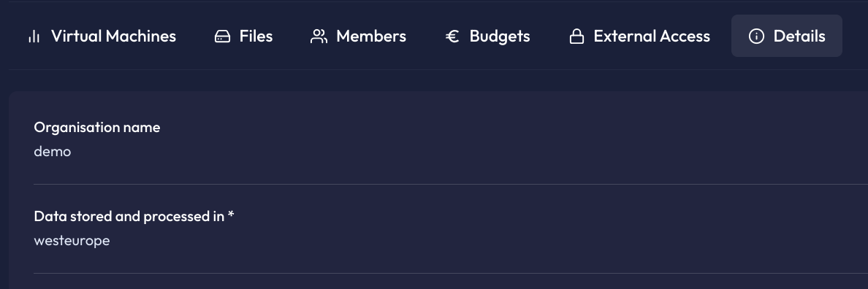Switch to the Files tab
The height and width of the screenshot is (289, 868).
(x=243, y=36)
